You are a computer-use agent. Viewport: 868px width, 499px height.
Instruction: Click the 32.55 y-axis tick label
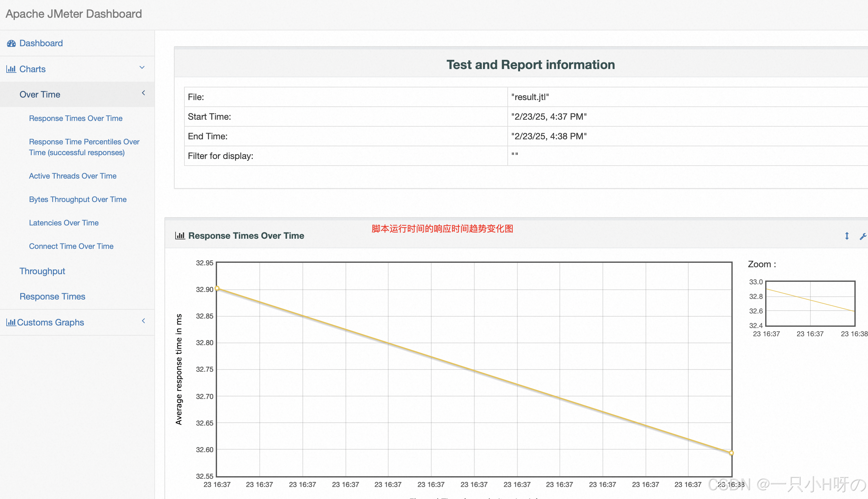click(204, 476)
